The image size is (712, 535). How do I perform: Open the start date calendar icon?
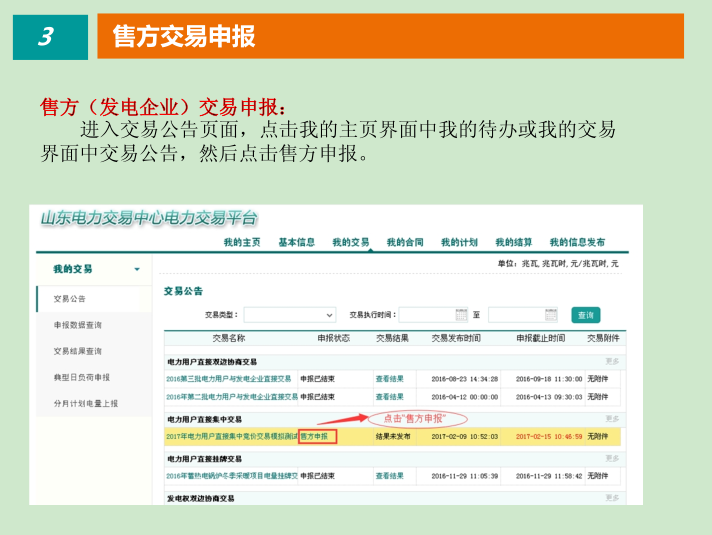coord(461,314)
